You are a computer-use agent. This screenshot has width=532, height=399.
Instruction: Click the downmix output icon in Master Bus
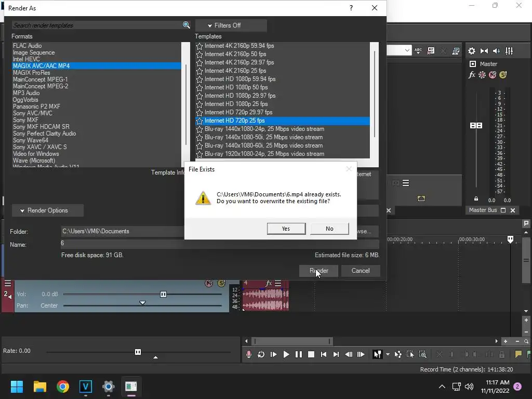[x=484, y=51]
